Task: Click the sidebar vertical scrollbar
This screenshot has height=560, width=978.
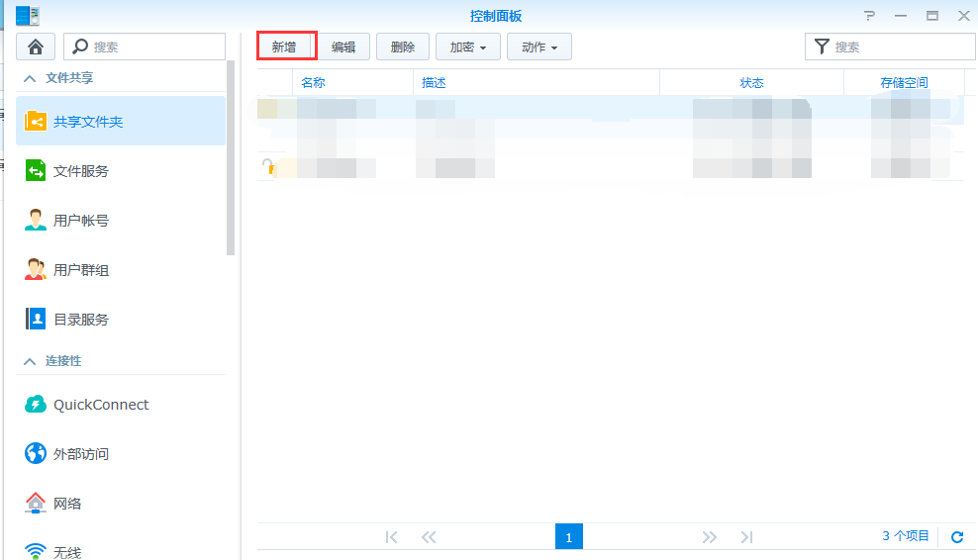Action: coord(231,157)
